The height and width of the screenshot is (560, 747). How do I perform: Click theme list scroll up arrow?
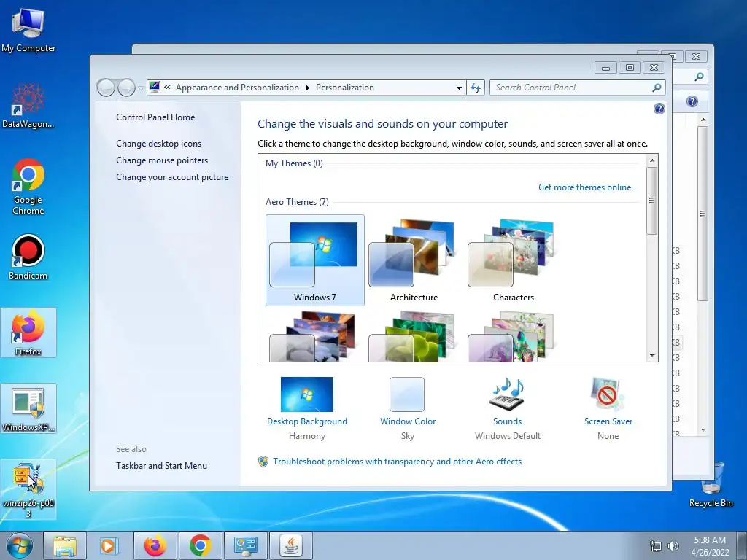(x=652, y=160)
